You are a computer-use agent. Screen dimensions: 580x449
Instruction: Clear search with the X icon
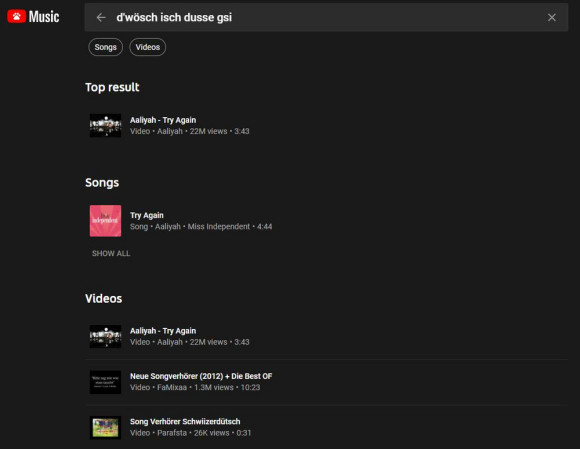[x=552, y=17]
